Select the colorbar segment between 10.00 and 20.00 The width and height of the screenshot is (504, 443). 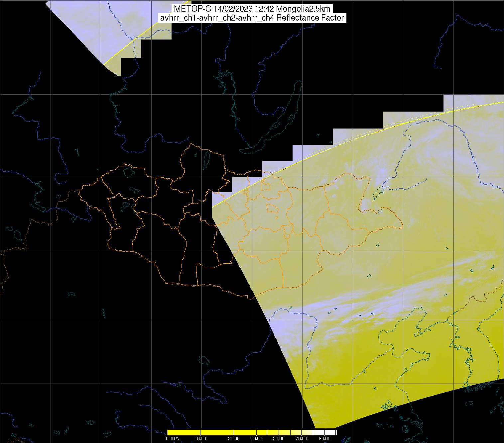pyautogui.click(x=217, y=432)
